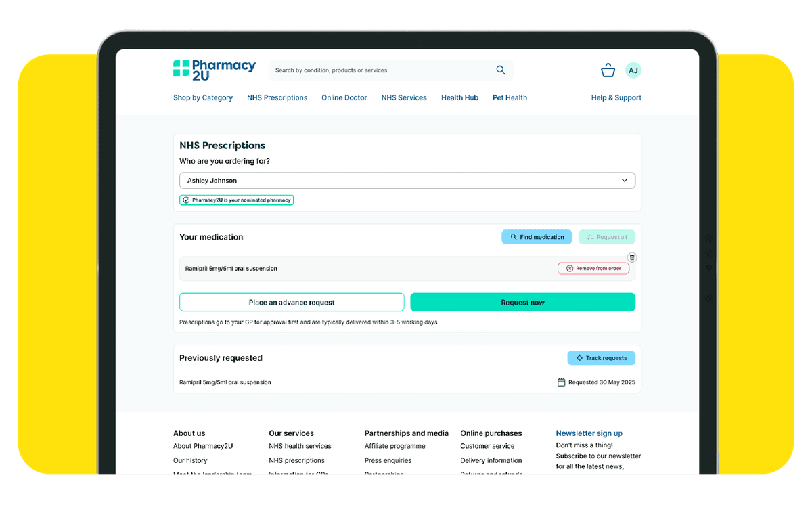Open About Pharmacy2U footer link

click(203, 446)
